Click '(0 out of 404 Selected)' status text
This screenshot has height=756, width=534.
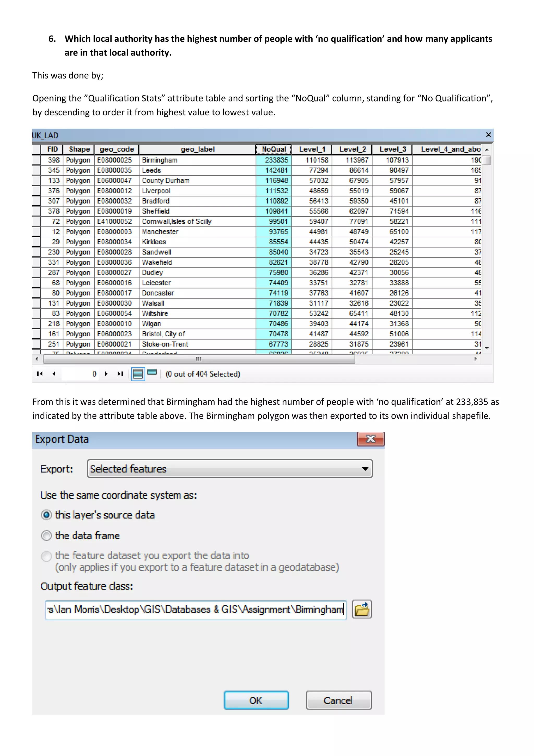click(203, 374)
